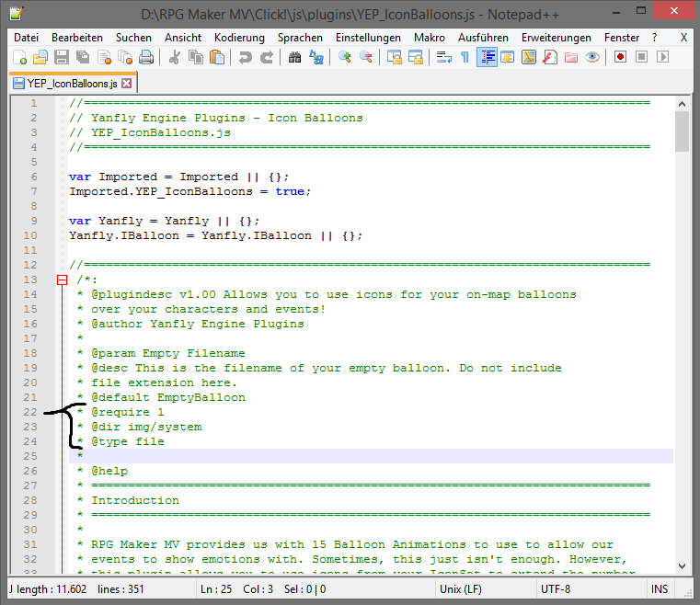
Task: Open the Ansicht menu
Action: (183, 38)
